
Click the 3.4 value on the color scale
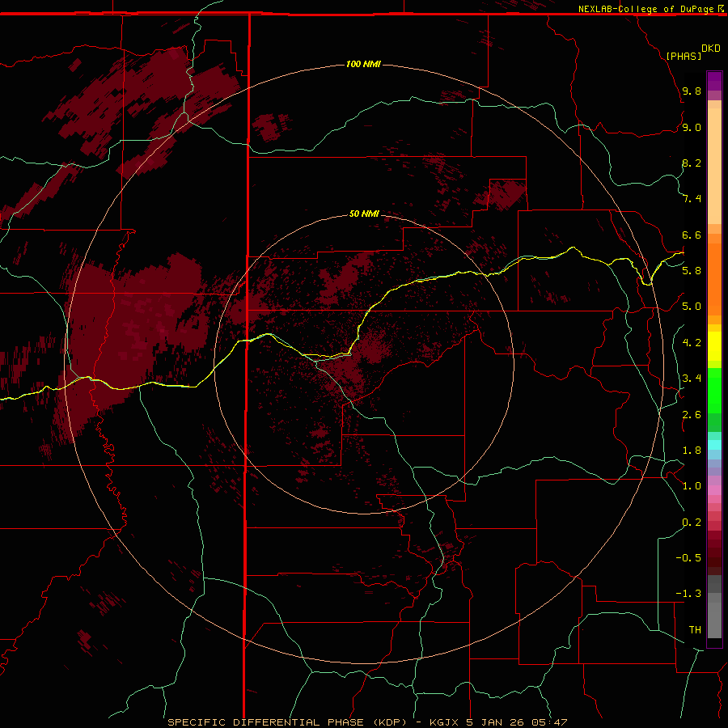pos(692,379)
